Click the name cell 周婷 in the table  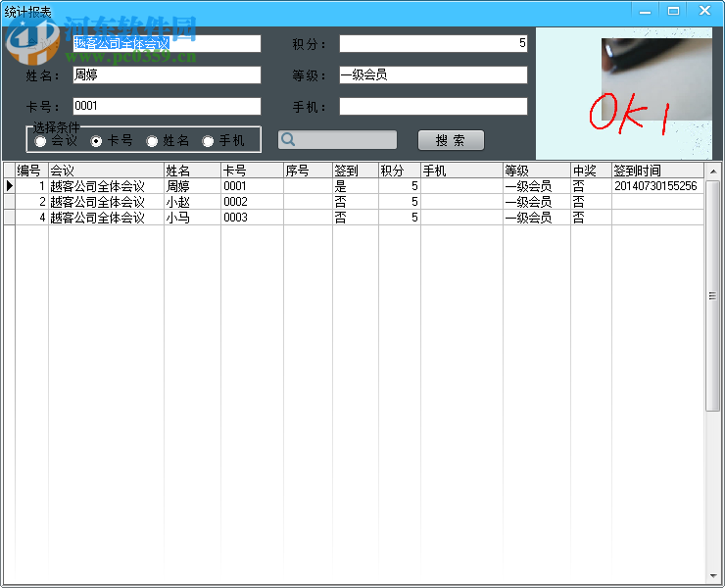click(192, 186)
